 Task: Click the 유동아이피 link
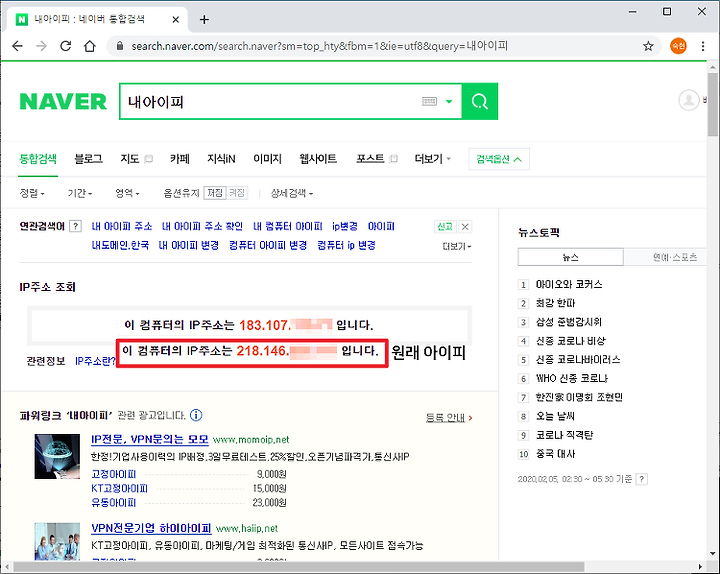click(113, 502)
